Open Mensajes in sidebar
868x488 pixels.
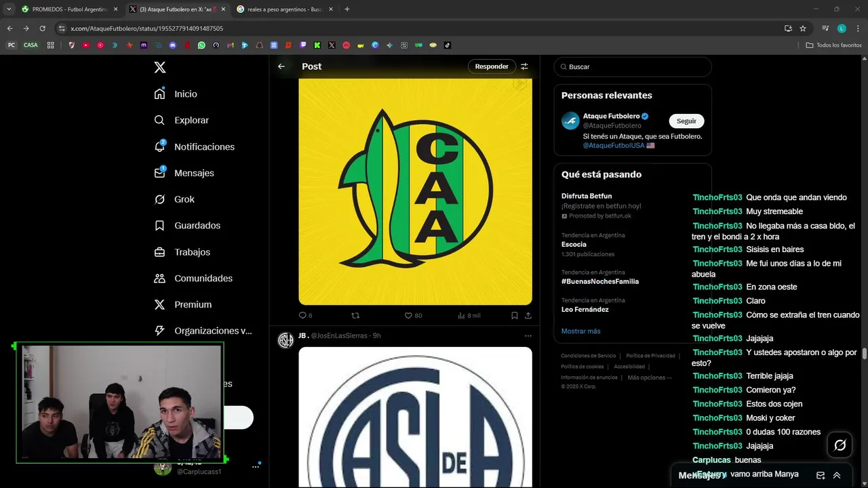[x=184, y=173]
